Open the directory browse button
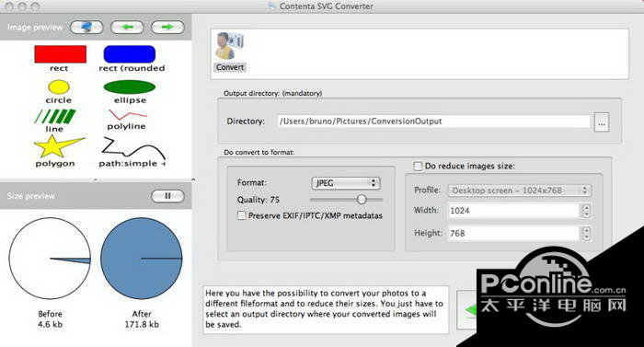This screenshot has width=644, height=347. (x=602, y=122)
